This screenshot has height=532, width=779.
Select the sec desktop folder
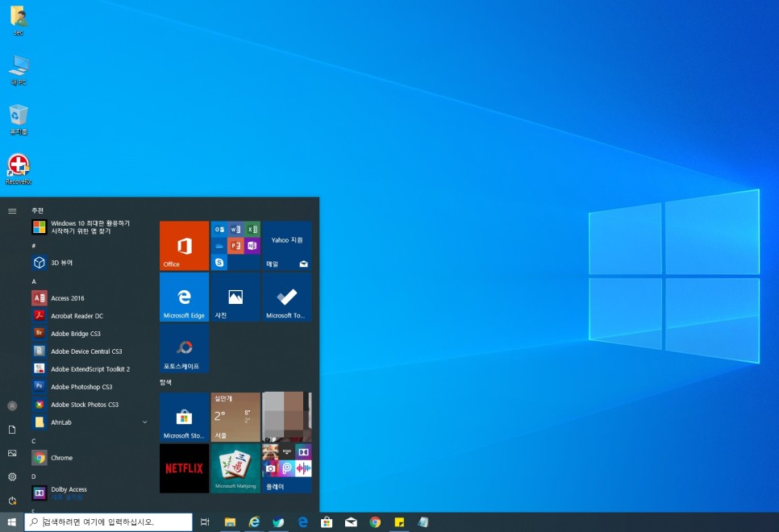click(x=19, y=20)
